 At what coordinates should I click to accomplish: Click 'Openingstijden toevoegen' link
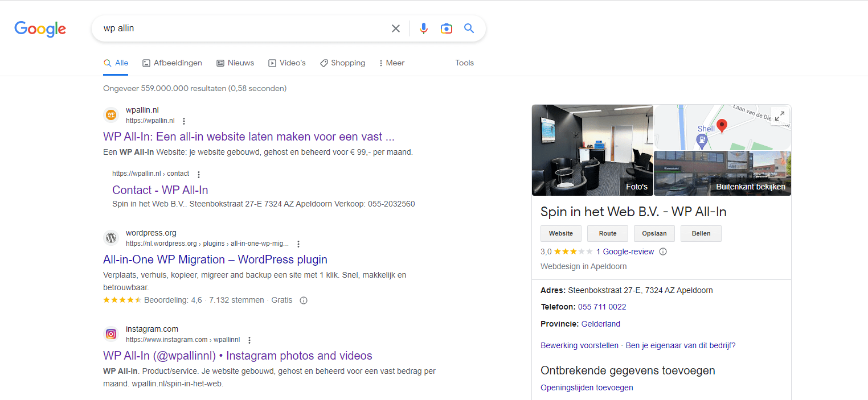(x=587, y=387)
